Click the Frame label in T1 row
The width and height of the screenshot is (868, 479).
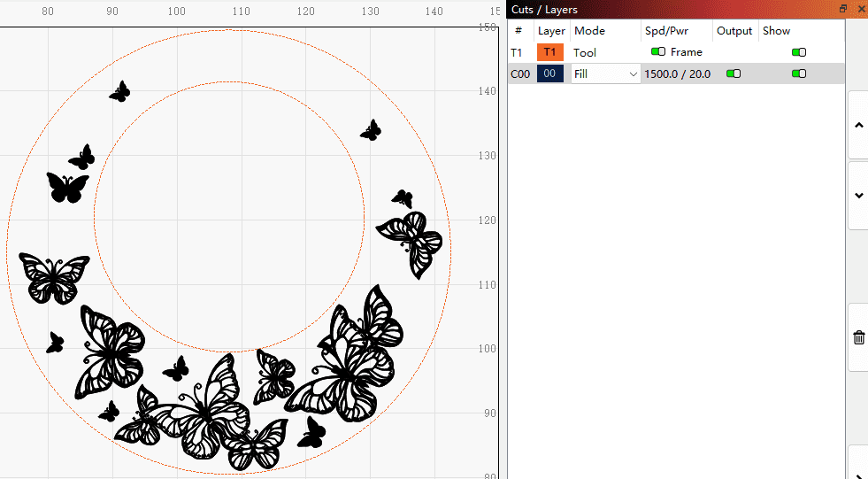coord(686,52)
